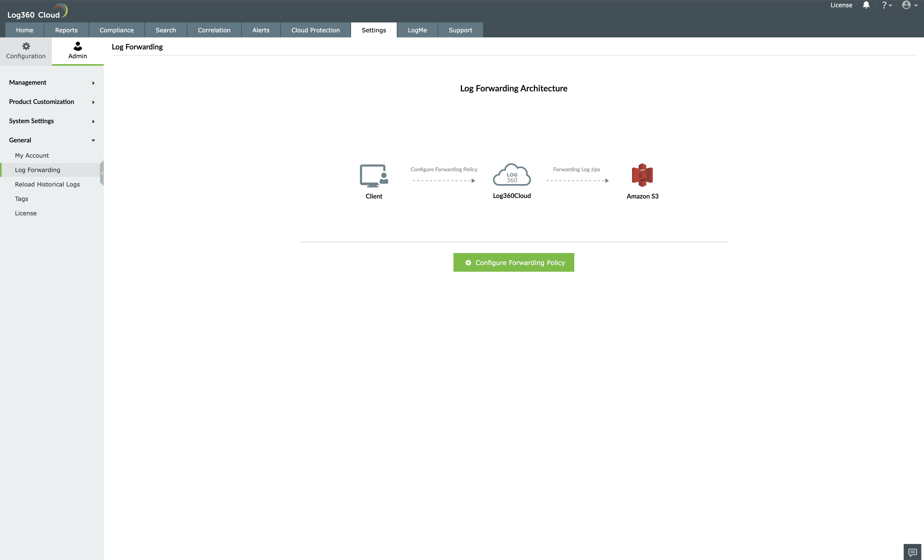Click the 'Log Forwarding Architecture' heading
Image resolution: width=924 pixels, height=560 pixels.
click(514, 88)
